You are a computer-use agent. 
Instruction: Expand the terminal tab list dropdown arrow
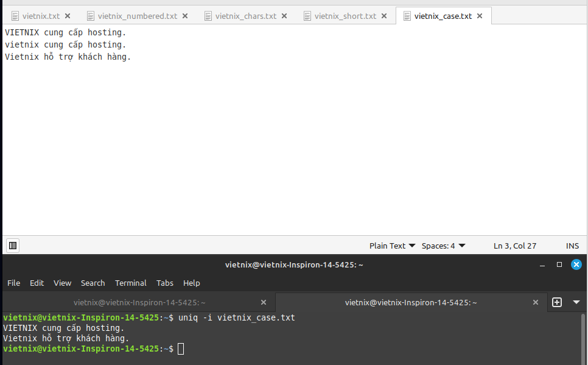576,302
